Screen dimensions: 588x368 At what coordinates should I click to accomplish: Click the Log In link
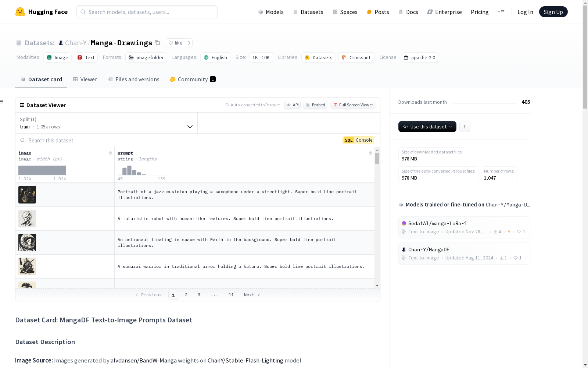(x=525, y=12)
